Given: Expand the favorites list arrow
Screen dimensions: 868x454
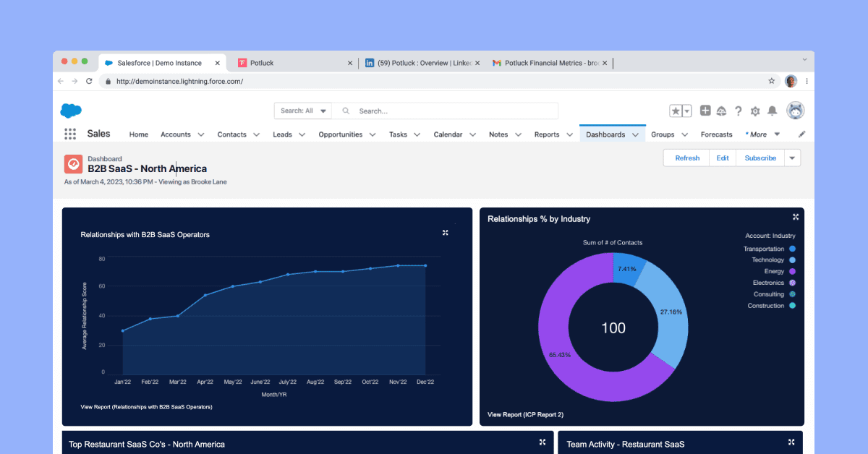Looking at the screenshot, I should (687, 111).
